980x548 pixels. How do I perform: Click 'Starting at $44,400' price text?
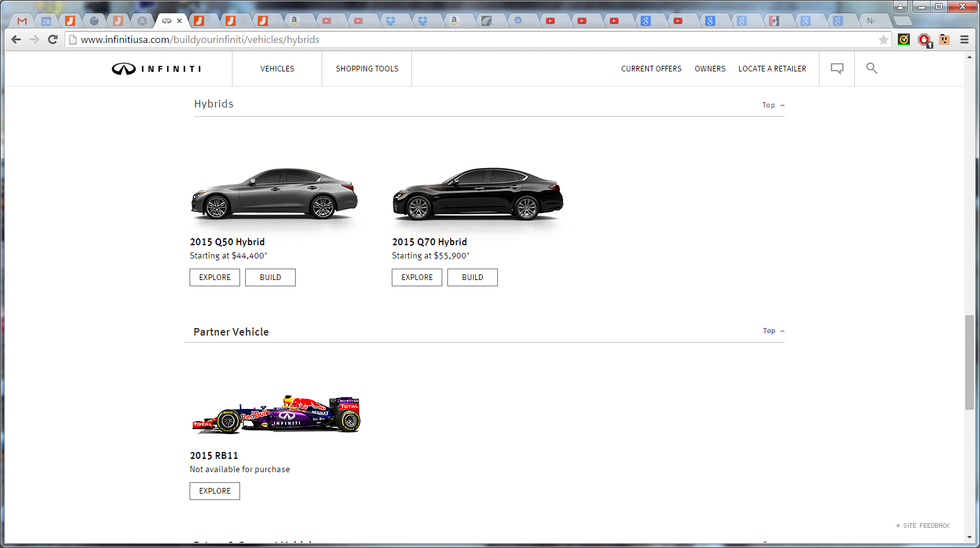229,256
